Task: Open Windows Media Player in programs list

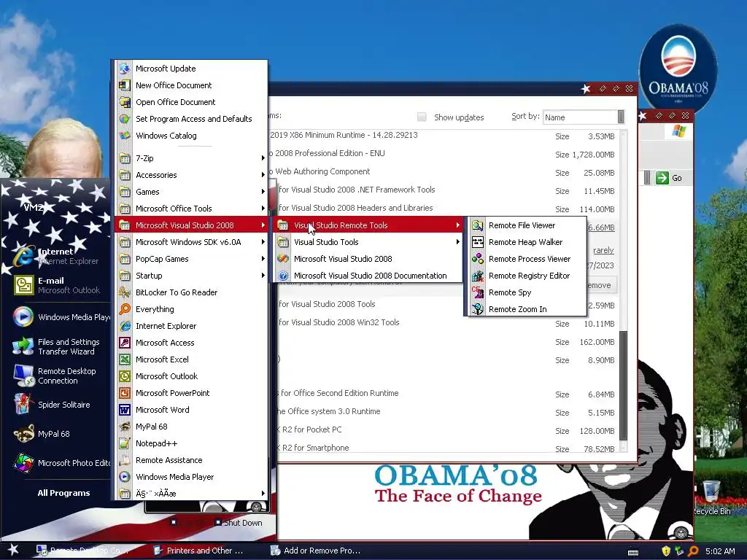Action: (192, 477)
